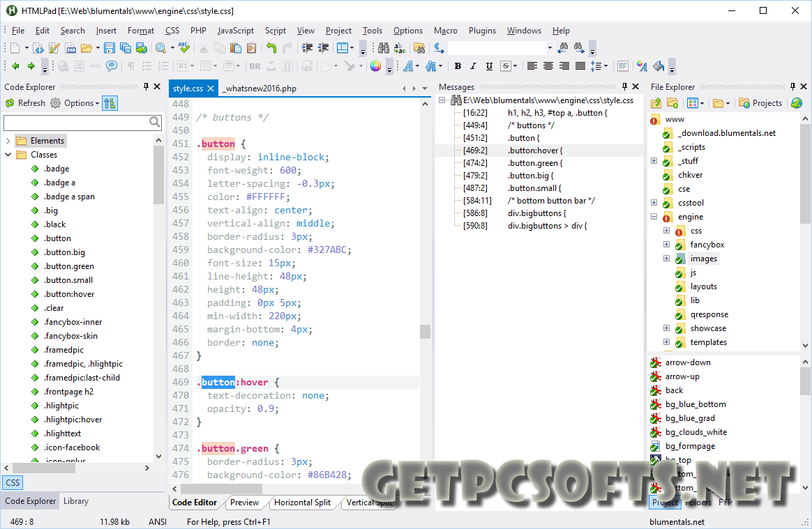Click the toolbar search text field

click(x=496, y=48)
